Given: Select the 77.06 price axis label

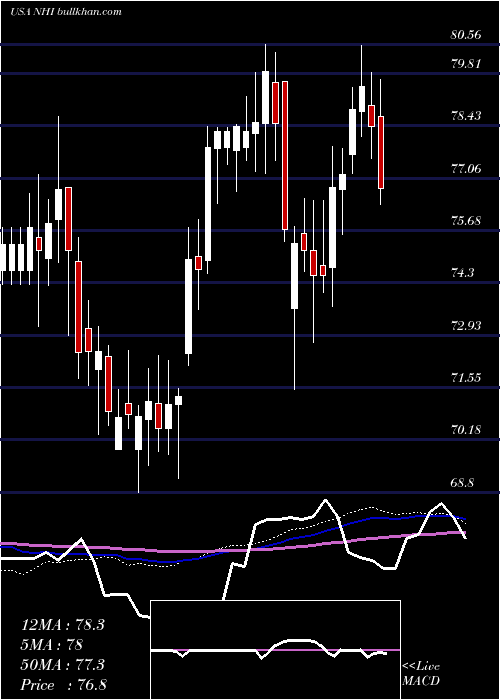Looking at the screenshot, I should pos(466,169).
